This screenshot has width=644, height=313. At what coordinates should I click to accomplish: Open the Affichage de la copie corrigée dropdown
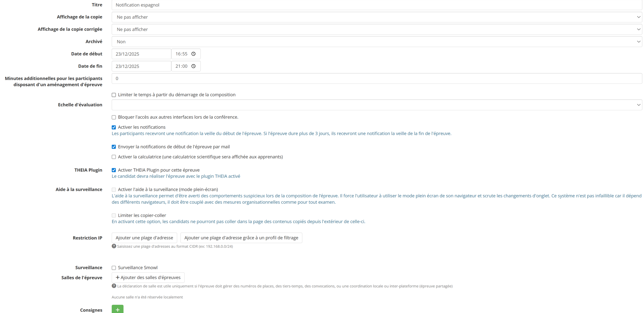(x=377, y=29)
